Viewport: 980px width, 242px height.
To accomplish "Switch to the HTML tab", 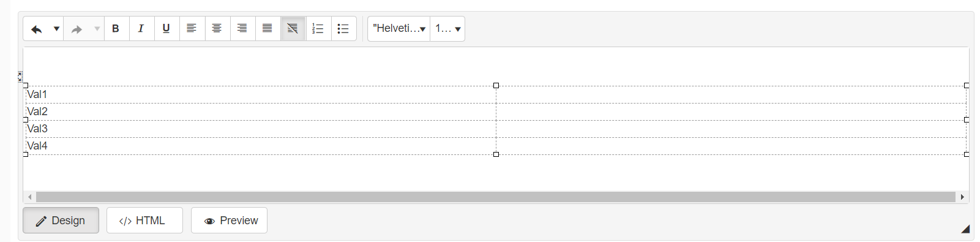I will click(x=144, y=221).
